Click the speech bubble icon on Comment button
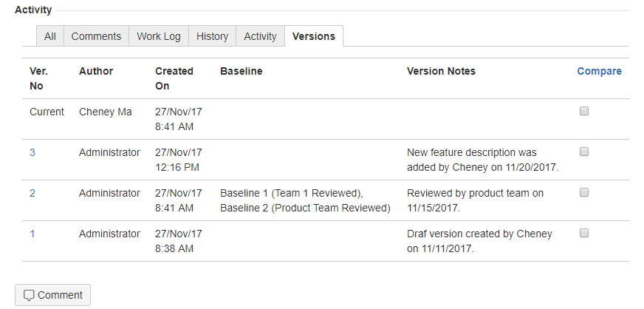Image resolution: width=644 pixels, height=309 pixels. point(29,295)
